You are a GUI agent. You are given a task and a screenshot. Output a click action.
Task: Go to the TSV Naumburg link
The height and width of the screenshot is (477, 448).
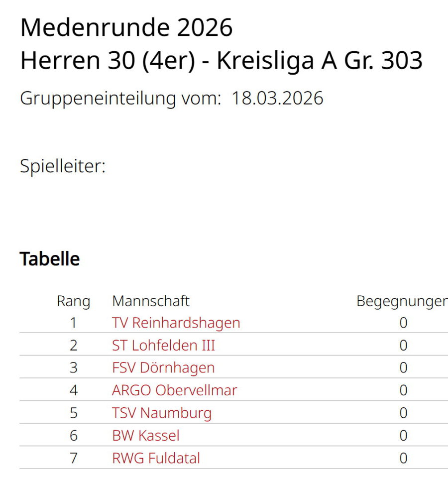[x=162, y=413]
